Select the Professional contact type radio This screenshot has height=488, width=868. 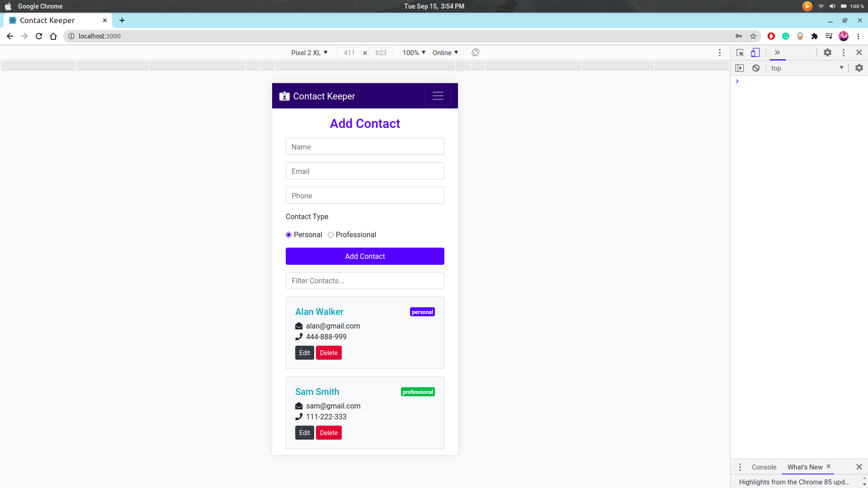click(330, 235)
